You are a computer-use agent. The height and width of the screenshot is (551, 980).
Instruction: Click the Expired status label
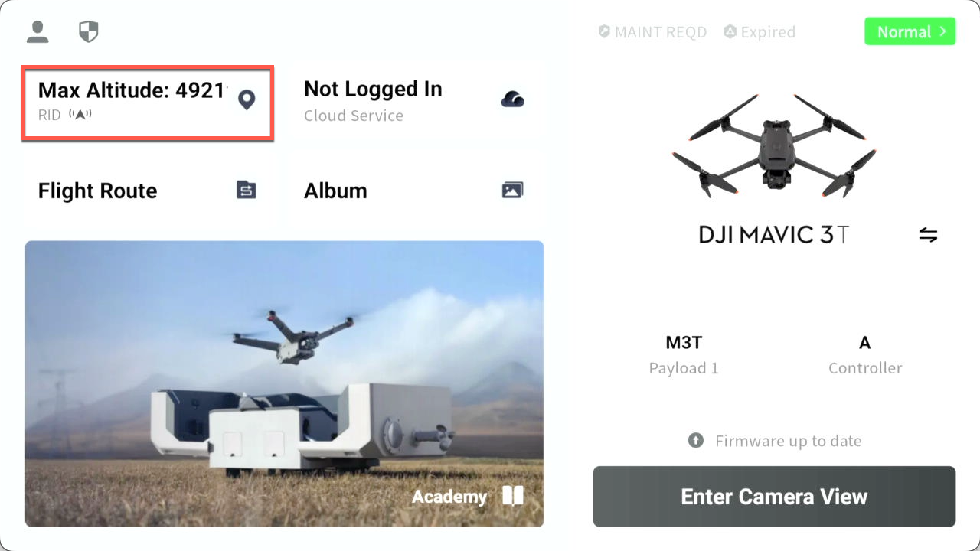click(759, 32)
